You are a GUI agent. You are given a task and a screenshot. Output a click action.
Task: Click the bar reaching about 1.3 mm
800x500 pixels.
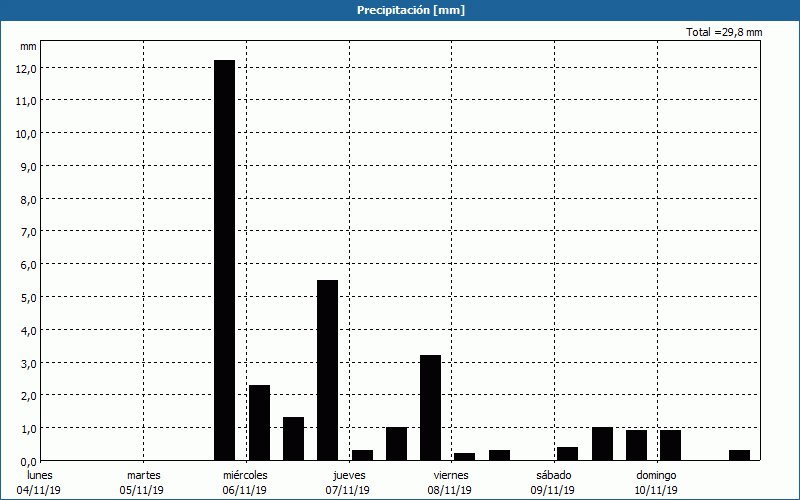pos(293,439)
